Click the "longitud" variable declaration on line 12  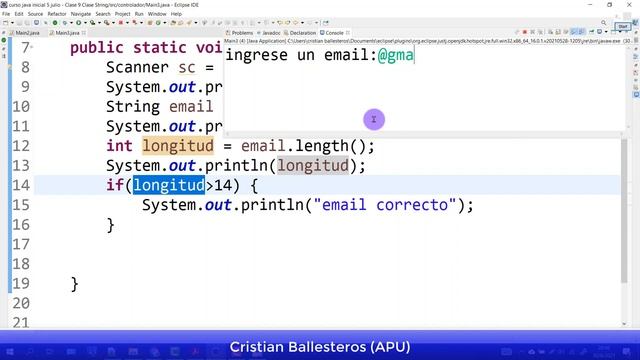coord(178,146)
